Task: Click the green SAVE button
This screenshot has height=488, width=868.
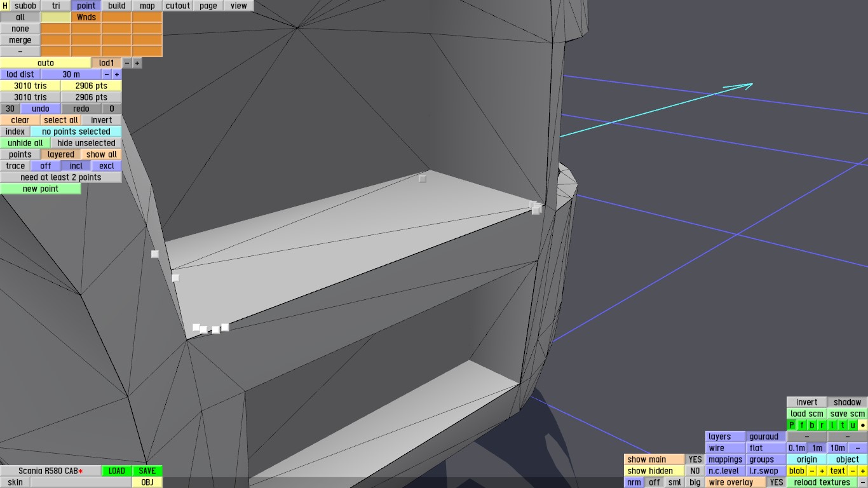Action: pos(147,471)
